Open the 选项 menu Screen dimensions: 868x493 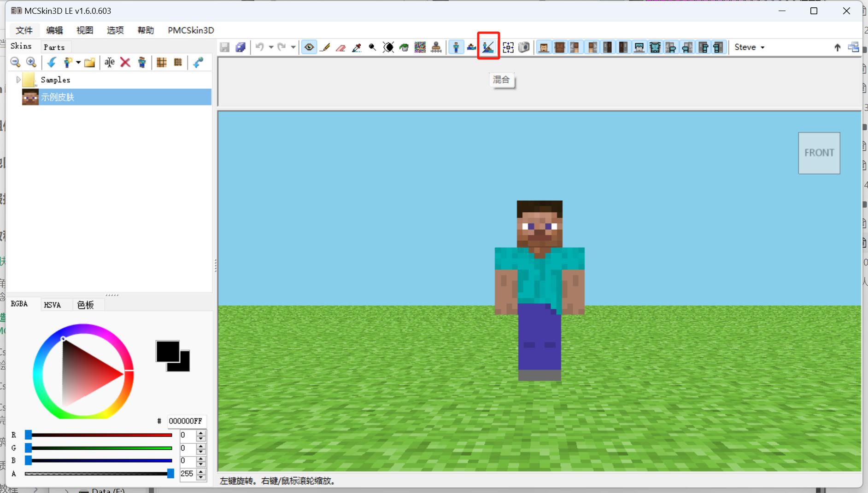click(x=115, y=30)
